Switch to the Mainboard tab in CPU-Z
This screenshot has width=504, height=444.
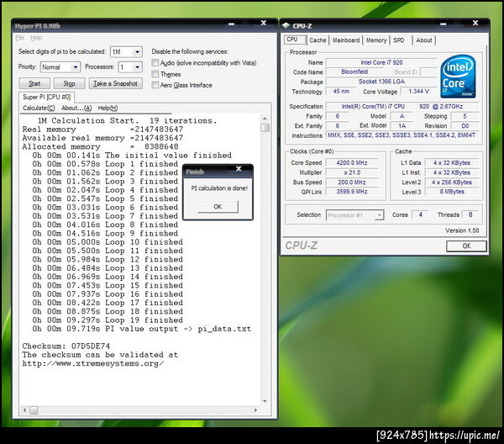(346, 40)
